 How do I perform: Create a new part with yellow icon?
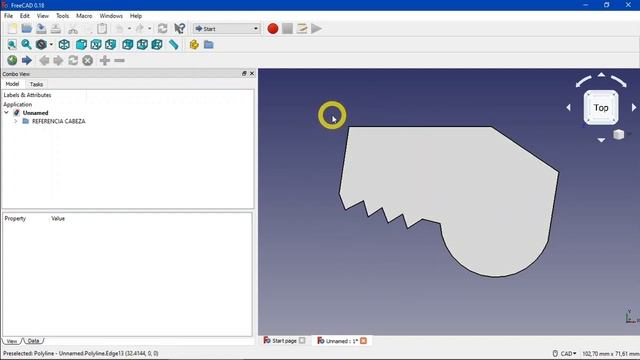pos(194,44)
